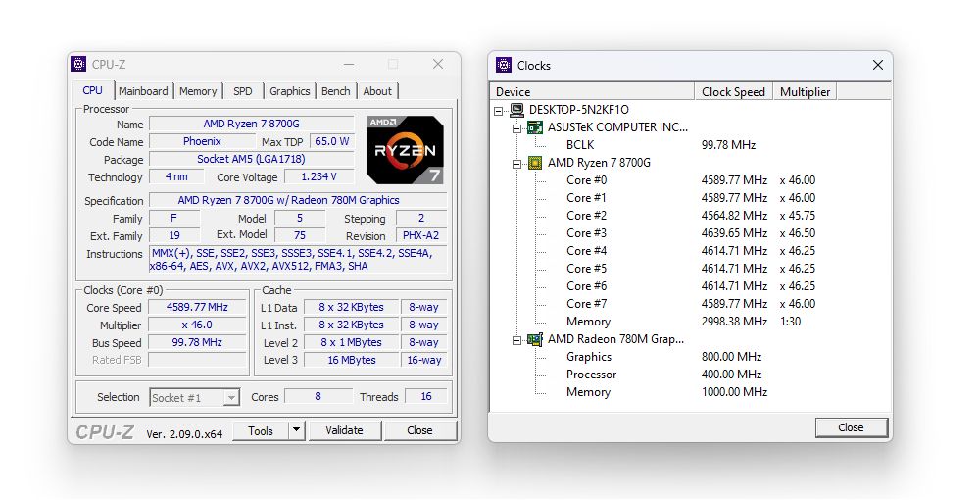Click the processor Name field AMD Ryzen 7 8700G

(251, 124)
